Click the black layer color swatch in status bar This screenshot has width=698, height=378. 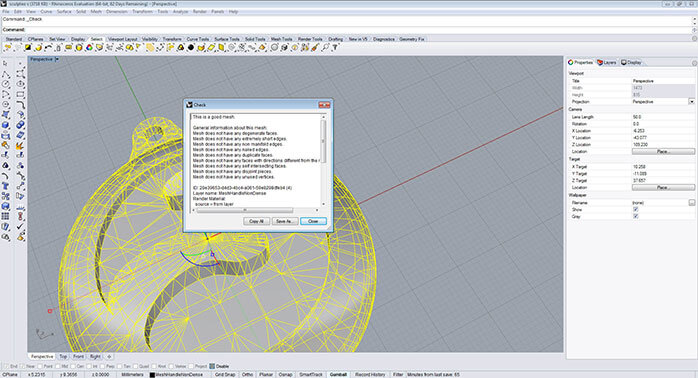pyautogui.click(x=152, y=375)
